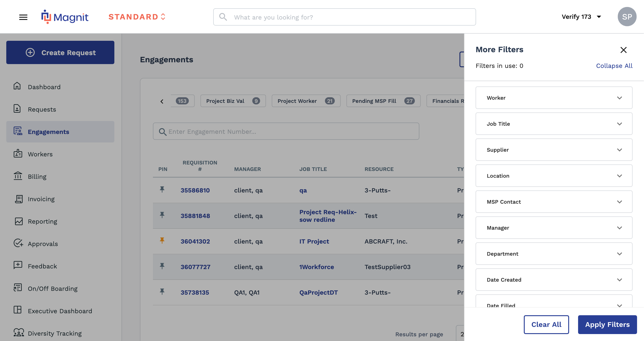
Task: Select the Pending MSP Fill tab
Action: pyautogui.click(x=383, y=101)
